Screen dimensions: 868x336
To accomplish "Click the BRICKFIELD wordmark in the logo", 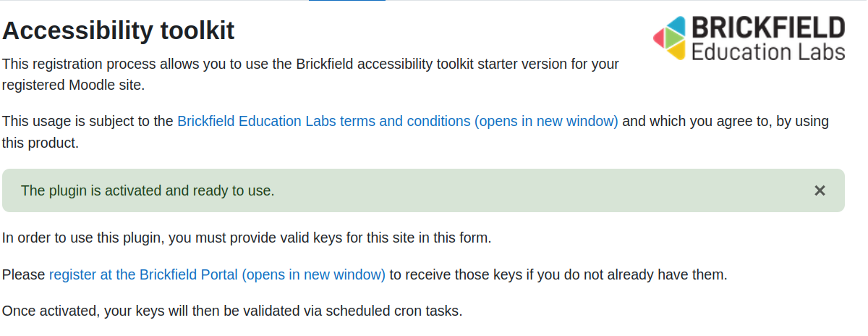I will [x=768, y=28].
